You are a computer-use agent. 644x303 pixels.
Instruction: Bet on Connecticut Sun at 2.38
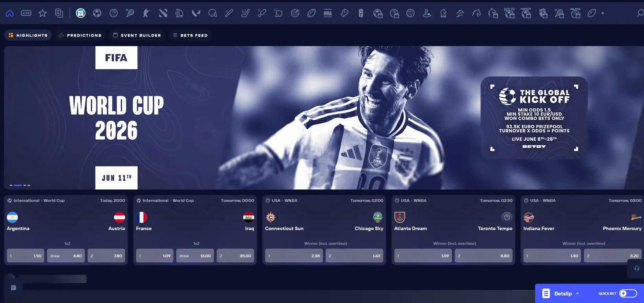pyautogui.click(x=294, y=256)
